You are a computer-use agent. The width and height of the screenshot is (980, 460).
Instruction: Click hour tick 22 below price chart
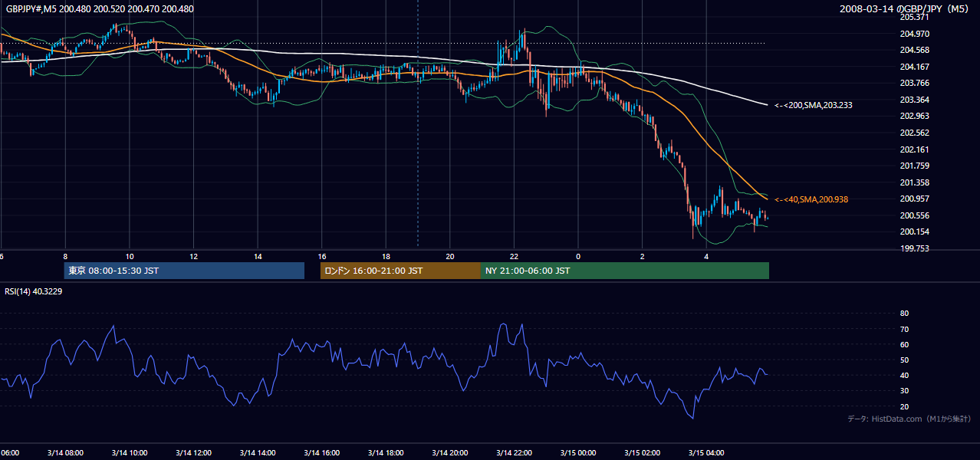[514, 257]
